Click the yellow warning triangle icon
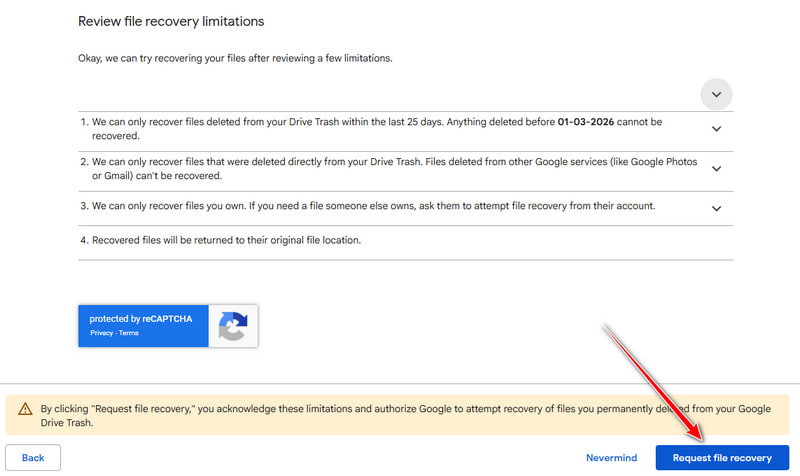The width and height of the screenshot is (800, 476). coord(26,409)
